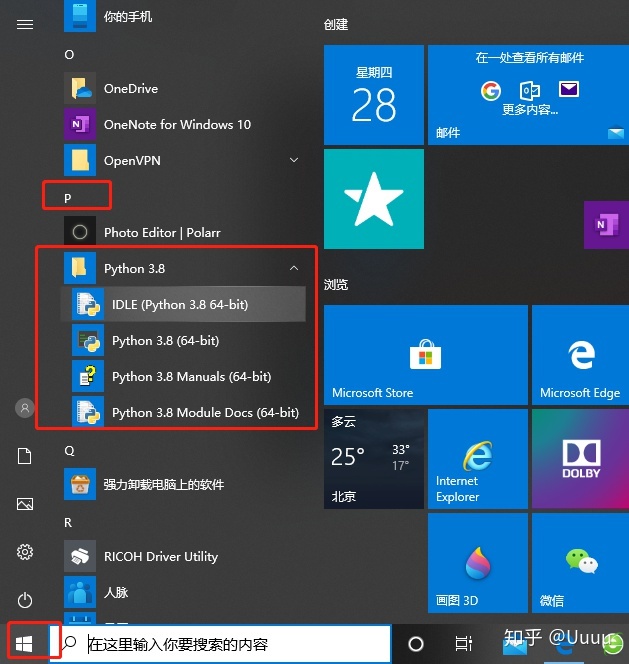Open Internet Explorer tile
The width and height of the screenshot is (629, 664).
click(478, 459)
